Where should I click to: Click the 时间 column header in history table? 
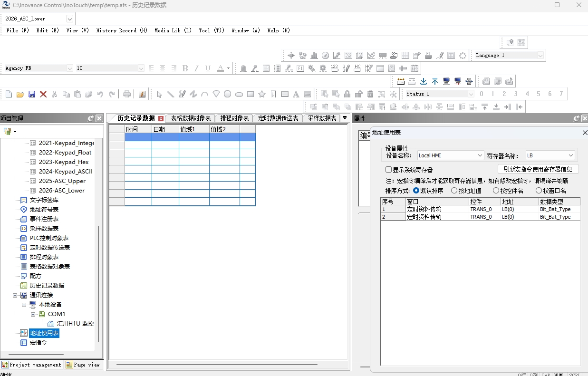[x=138, y=129]
